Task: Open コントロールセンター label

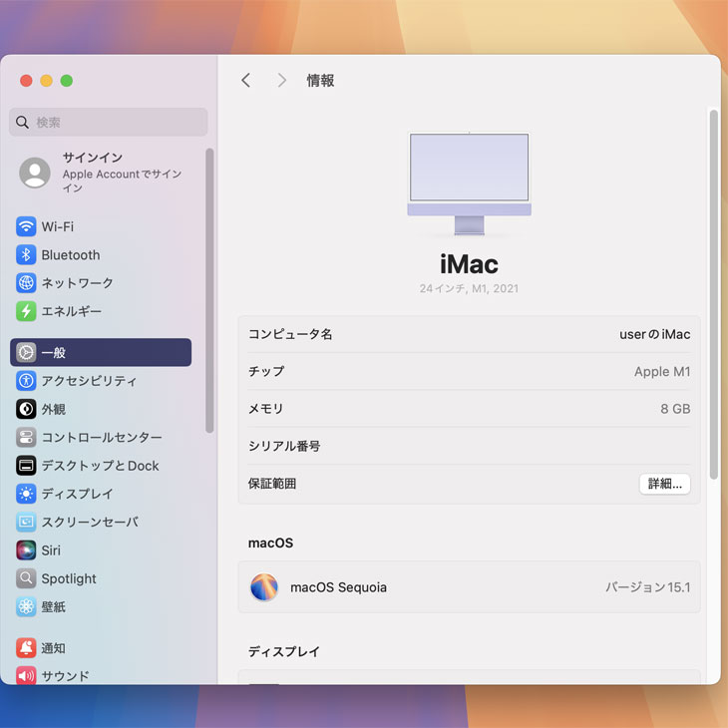Action: coord(102,438)
